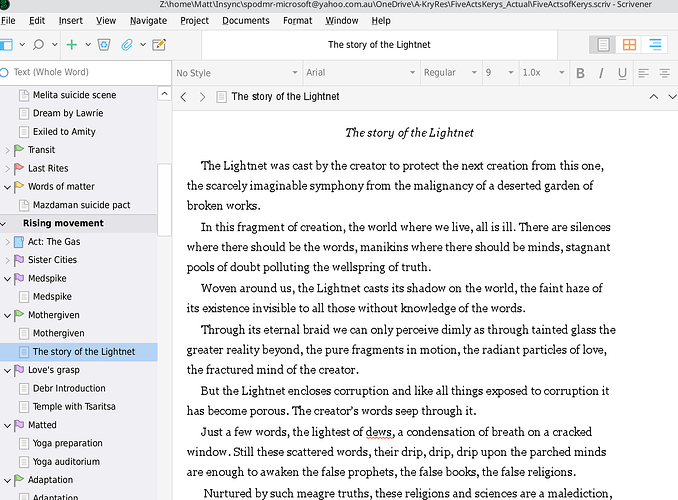Viewport: 678px width, 500px height.
Task: Add a new document with green plus
Action: point(72,45)
